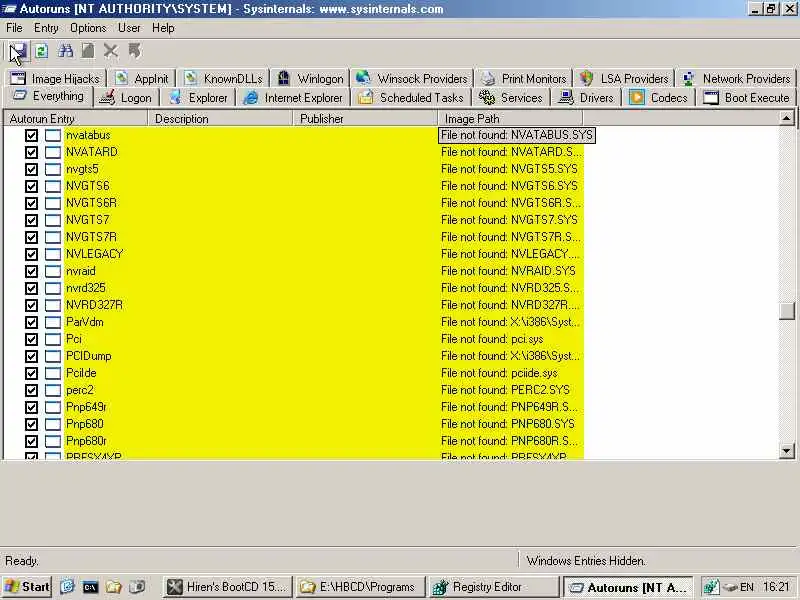Click the Properties toolbar icon

pos(88,51)
